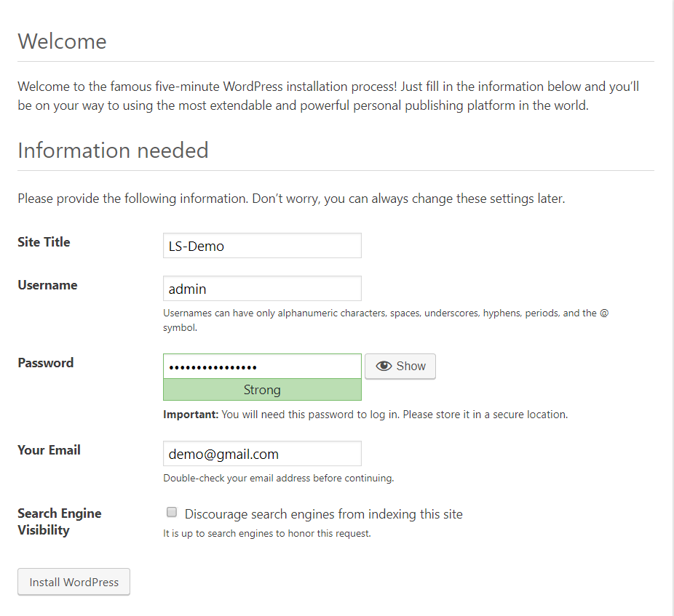This screenshot has width=674, height=616.
Task: Click the 'Please provide the following information' sentence
Action: (x=291, y=199)
